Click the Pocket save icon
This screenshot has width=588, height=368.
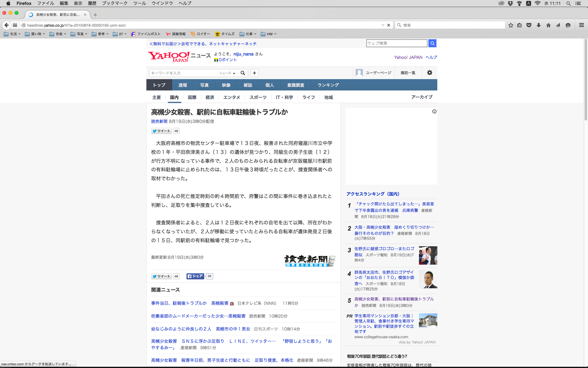(529, 25)
